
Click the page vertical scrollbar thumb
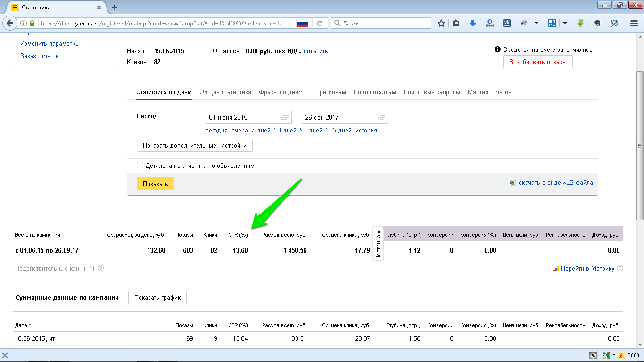tap(640, 145)
